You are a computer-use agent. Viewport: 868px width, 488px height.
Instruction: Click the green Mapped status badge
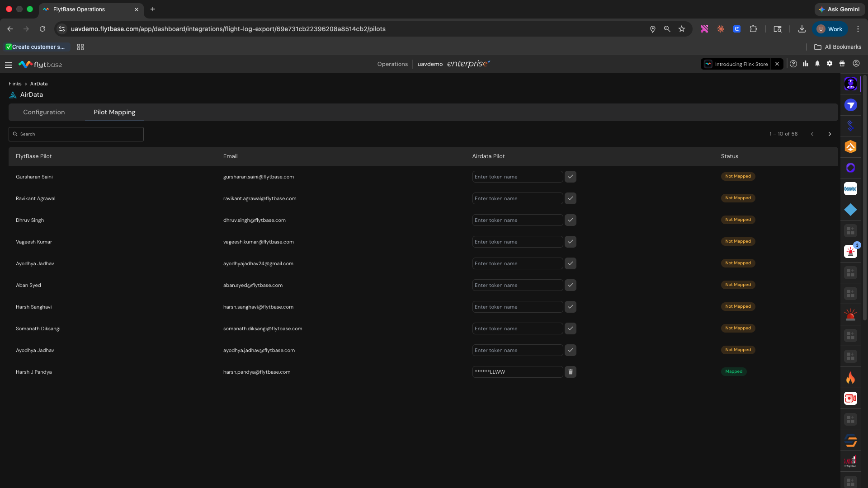(x=734, y=371)
